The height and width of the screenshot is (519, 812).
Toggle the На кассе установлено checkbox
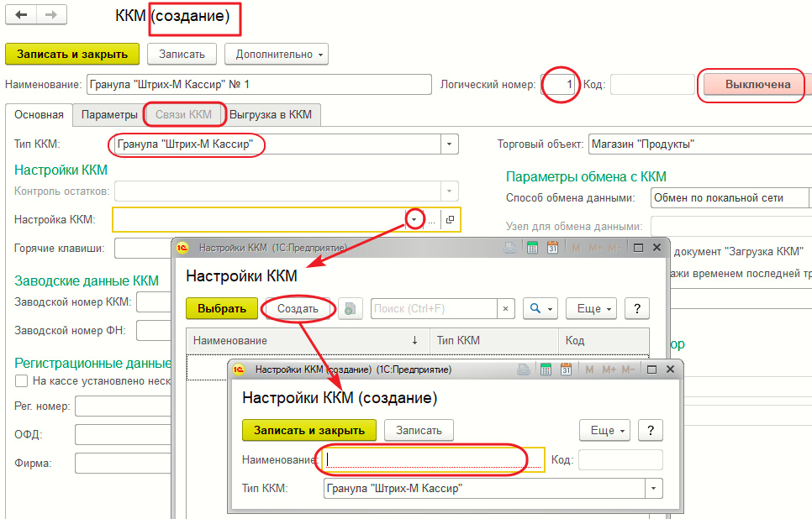click(22, 380)
